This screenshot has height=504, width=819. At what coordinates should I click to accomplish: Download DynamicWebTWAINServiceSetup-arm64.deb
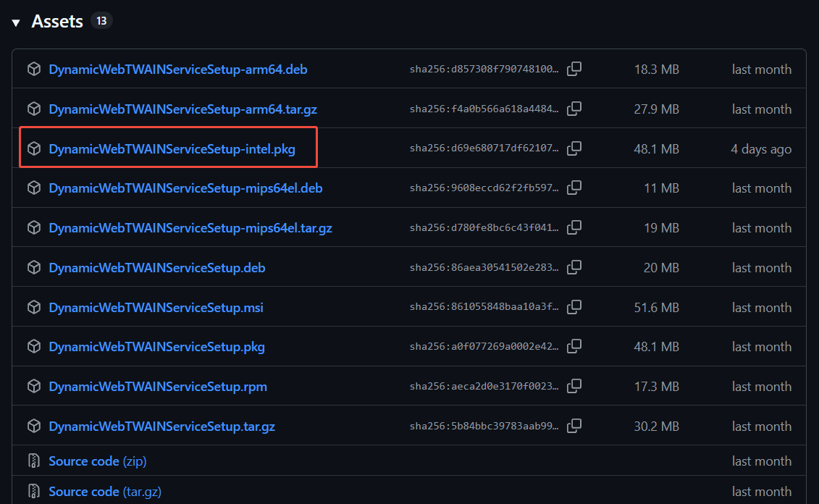click(177, 70)
